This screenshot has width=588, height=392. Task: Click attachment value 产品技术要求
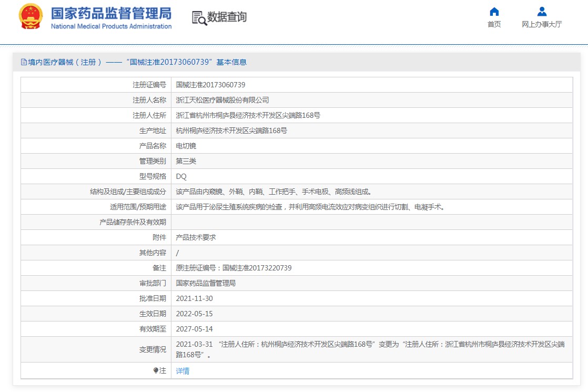(x=196, y=237)
